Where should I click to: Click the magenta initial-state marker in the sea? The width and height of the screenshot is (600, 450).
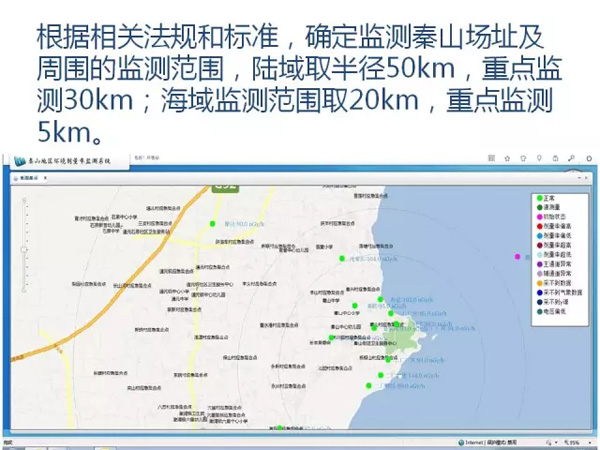pyautogui.click(x=517, y=257)
